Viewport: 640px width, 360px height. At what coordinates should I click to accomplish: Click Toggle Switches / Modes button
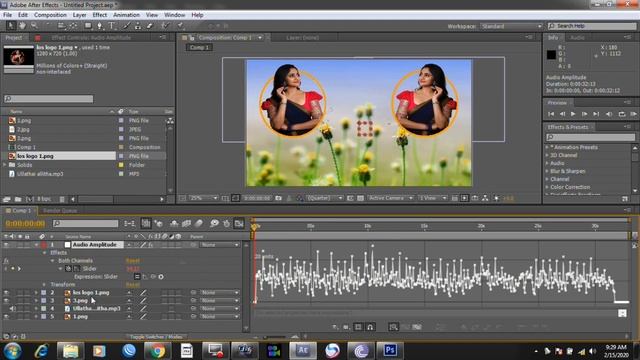[x=156, y=337]
